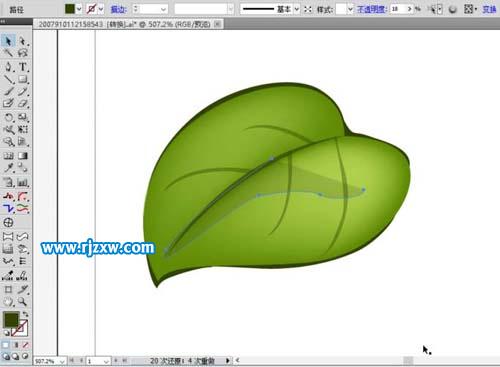The image size is (500, 367).
Task: Switch to standard screen mode
Action: [x=6, y=356]
